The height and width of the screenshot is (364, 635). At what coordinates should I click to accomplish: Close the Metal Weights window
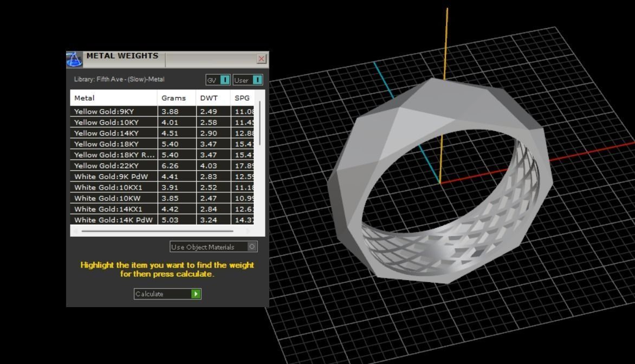(x=261, y=59)
